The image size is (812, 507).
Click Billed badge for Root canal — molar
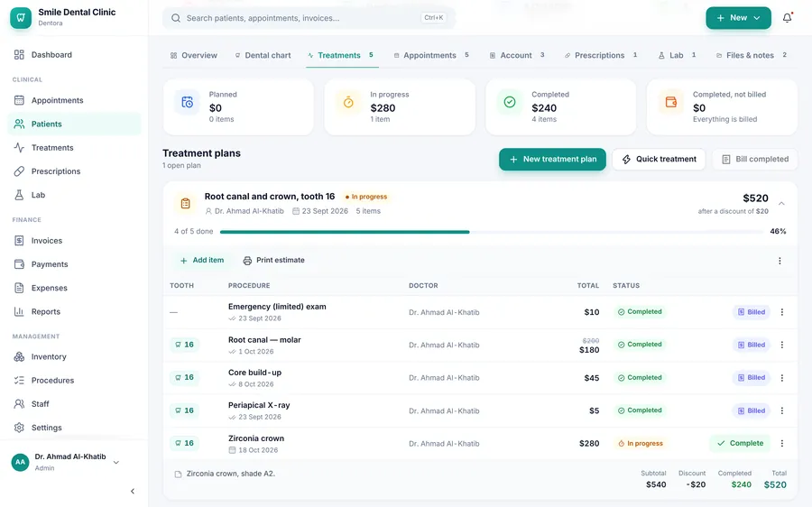[751, 345]
